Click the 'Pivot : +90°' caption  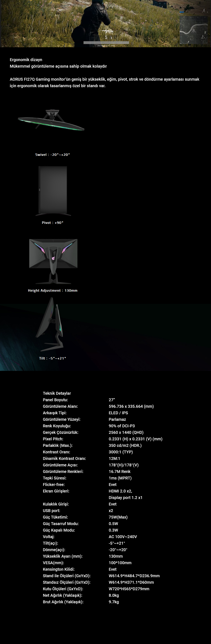click(x=53, y=222)
